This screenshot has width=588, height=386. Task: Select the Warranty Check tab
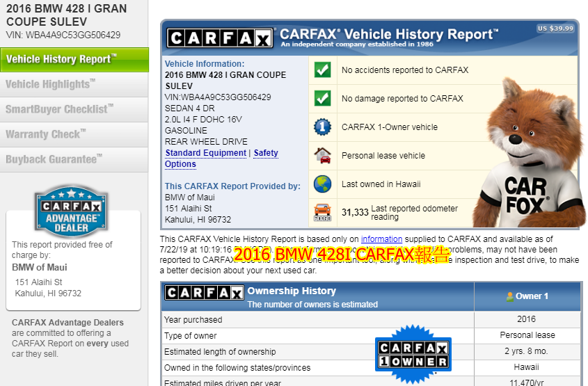coord(74,134)
